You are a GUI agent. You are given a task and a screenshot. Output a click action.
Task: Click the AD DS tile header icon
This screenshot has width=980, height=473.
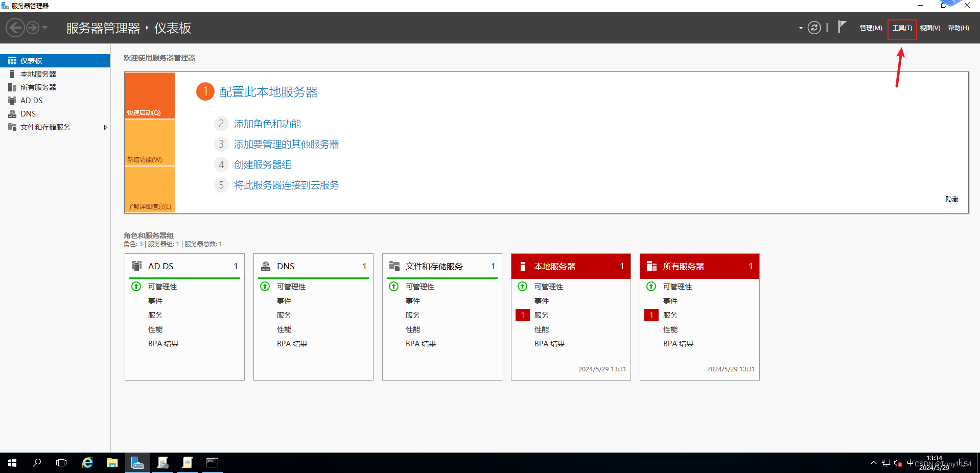(137, 266)
